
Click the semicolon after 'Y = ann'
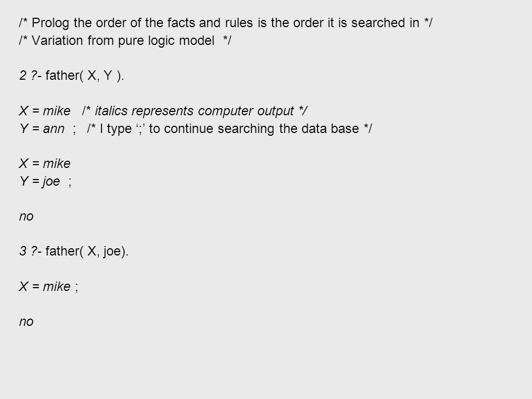point(74,130)
